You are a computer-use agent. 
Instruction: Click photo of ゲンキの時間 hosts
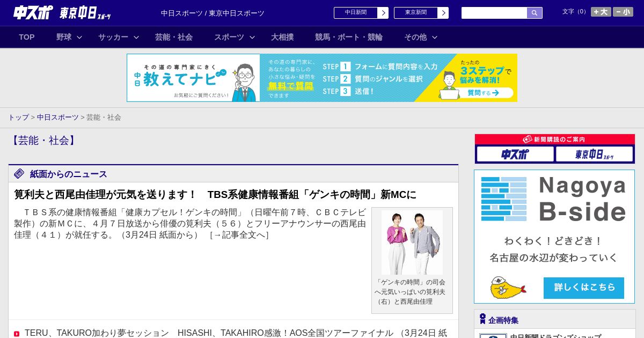point(412,242)
